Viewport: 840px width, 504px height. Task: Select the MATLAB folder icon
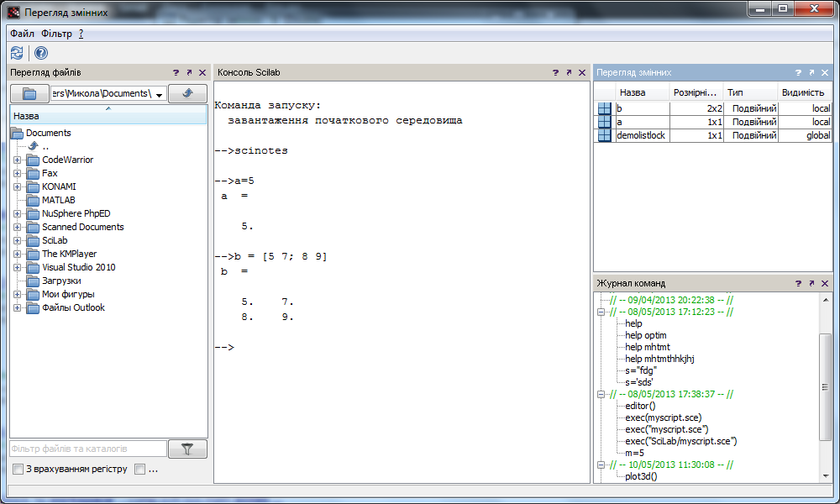[x=34, y=200]
